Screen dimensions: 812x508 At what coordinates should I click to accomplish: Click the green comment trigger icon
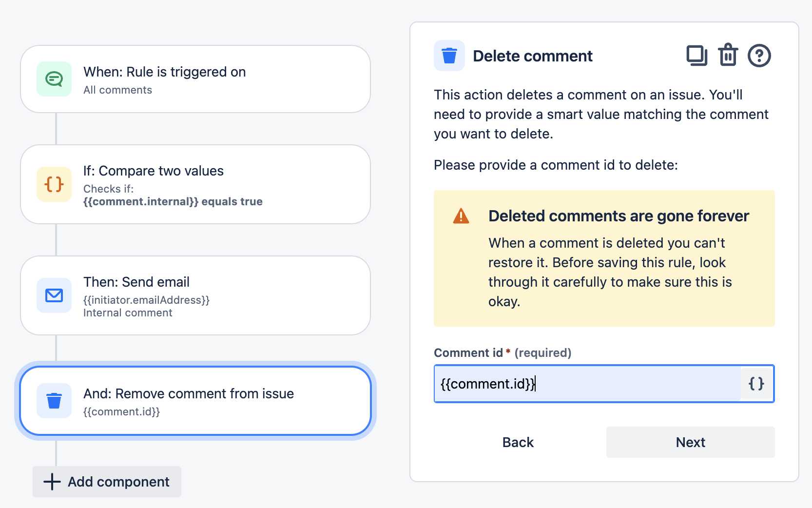tap(54, 79)
